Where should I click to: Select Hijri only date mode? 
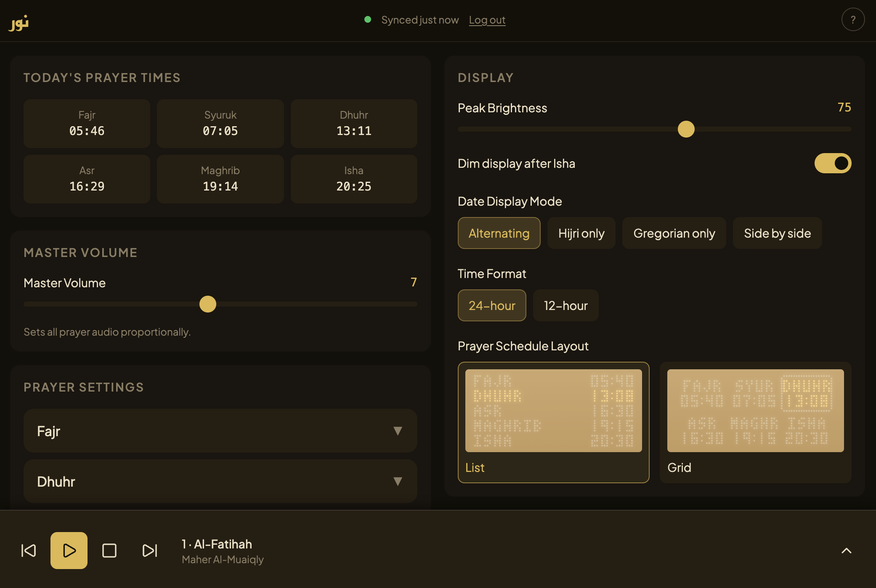(x=581, y=233)
